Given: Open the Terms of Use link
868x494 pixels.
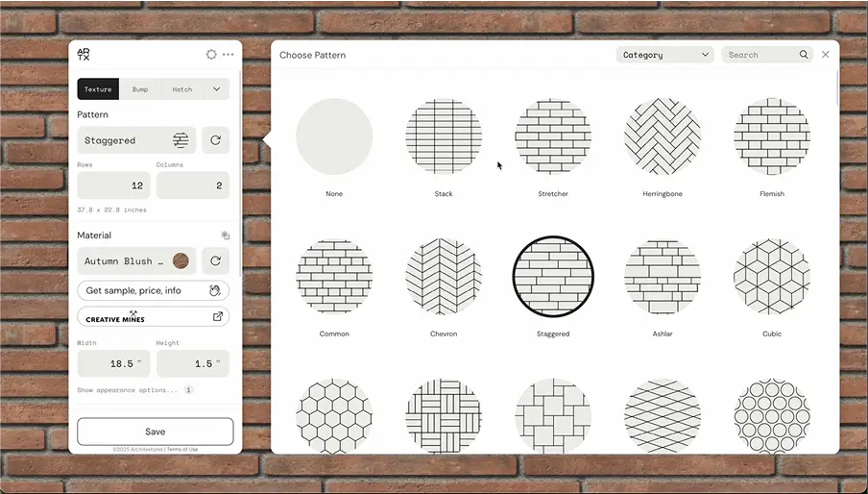Looking at the screenshot, I should (182, 449).
